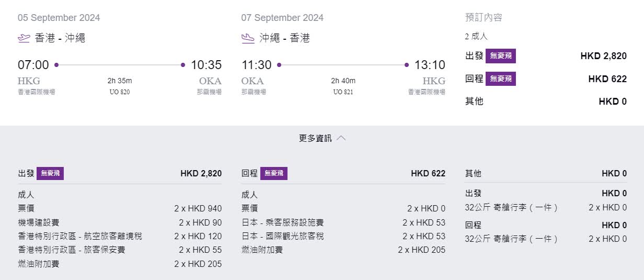Click the 日本 - 國際觀光旅客稅 row

coord(343,236)
